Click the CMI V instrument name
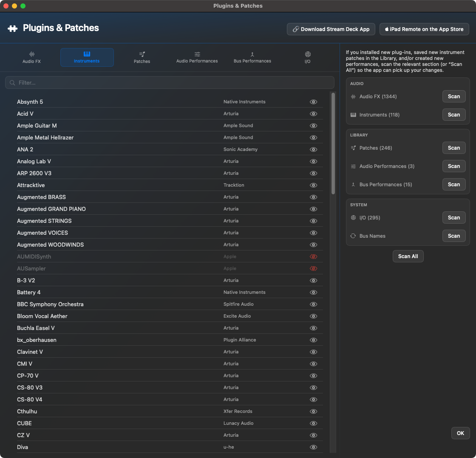Image resolution: width=476 pixels, height=458 pixels. [x=25, y=364]
